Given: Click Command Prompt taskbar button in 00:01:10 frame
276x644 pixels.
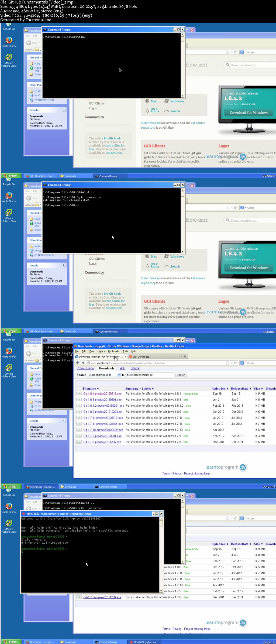Looking at the screenshot, I should [x=110, y=331].
